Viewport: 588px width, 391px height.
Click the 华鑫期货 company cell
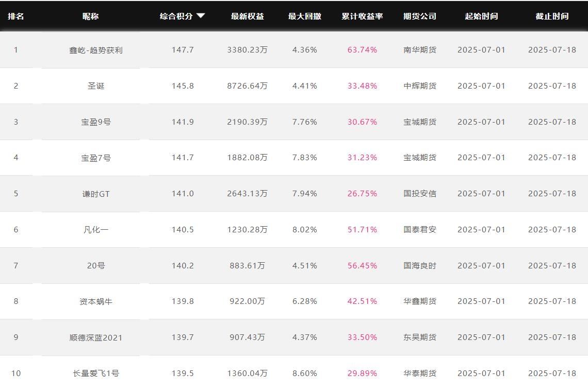coord(420,301)
